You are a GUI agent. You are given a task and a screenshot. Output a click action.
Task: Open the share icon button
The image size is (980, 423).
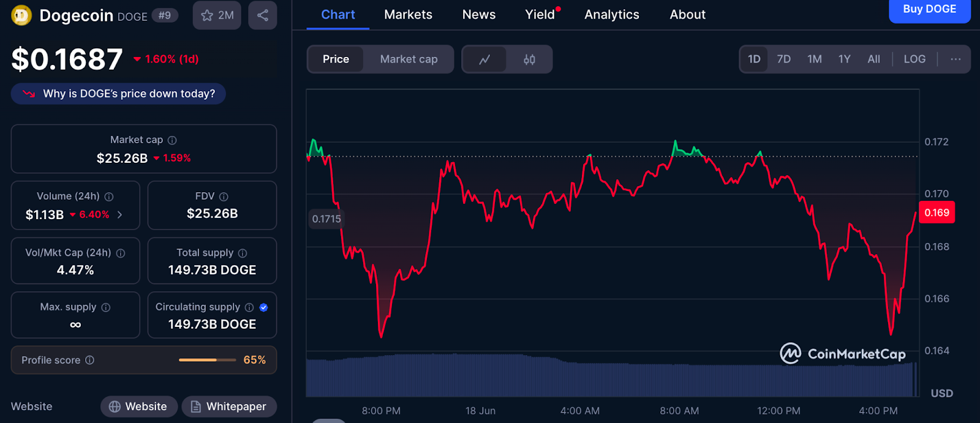(x=263, y=15)
